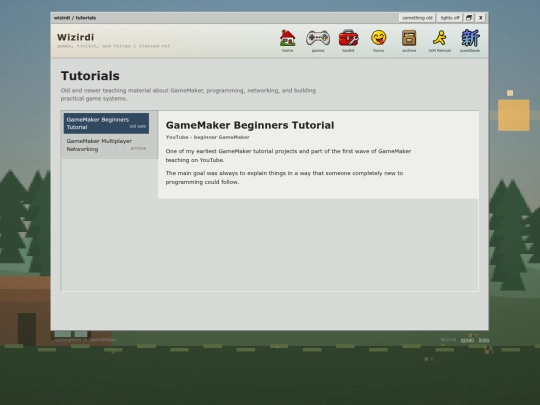Image resolution: width=540 pixels, height=405 pixels.
Task: Click the wizirdi / tutorials title bar text
Action: click(x=75, y=18)
